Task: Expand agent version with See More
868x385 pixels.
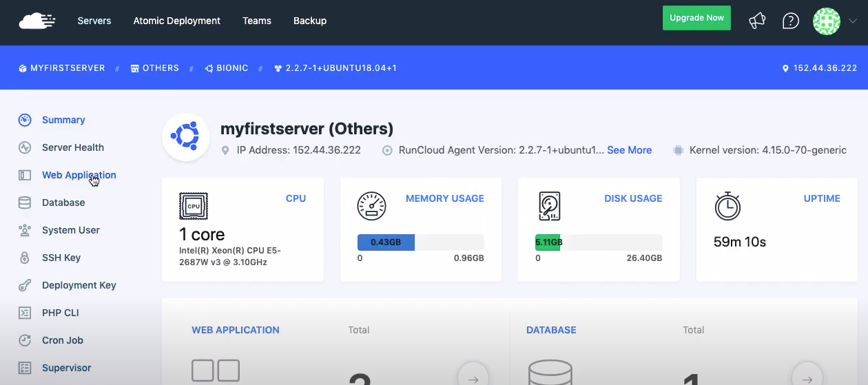Action: click(x=629, y=150)
